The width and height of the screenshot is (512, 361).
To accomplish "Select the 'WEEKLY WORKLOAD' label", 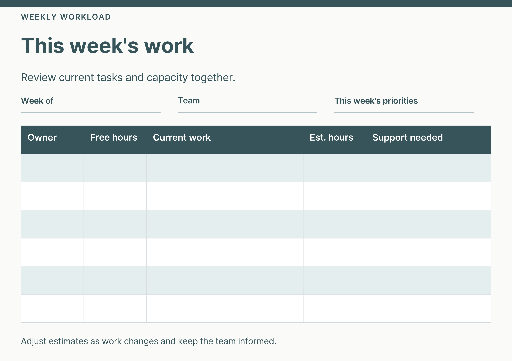I will click(66, 17).
